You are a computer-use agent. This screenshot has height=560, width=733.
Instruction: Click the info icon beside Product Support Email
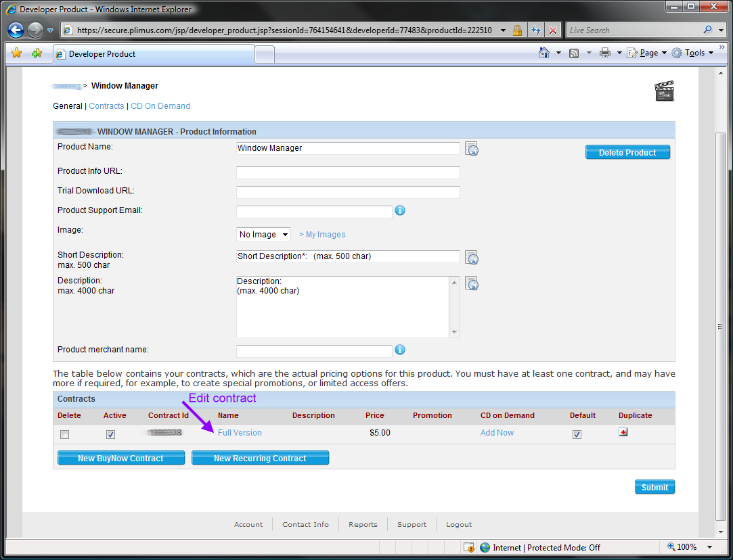[x=400, y=210]
